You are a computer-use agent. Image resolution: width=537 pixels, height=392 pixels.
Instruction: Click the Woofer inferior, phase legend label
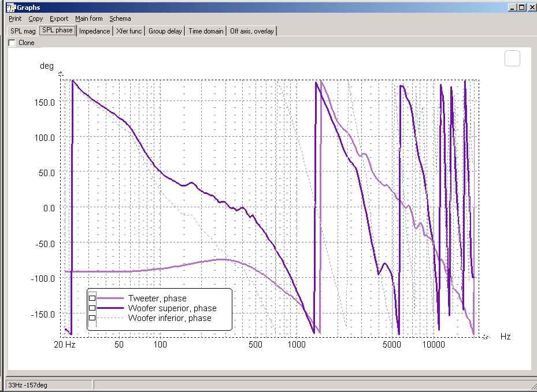click(169, 318)
